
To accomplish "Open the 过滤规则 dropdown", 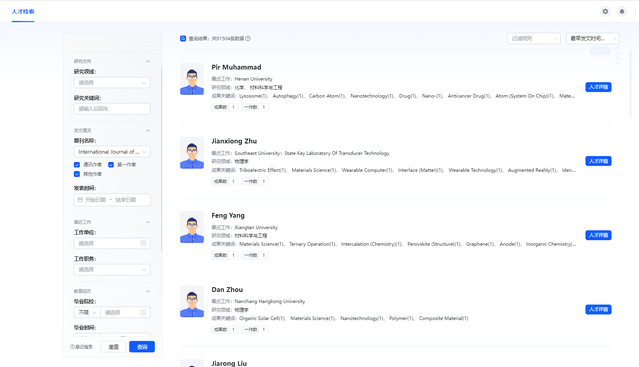I will (534, 38).
